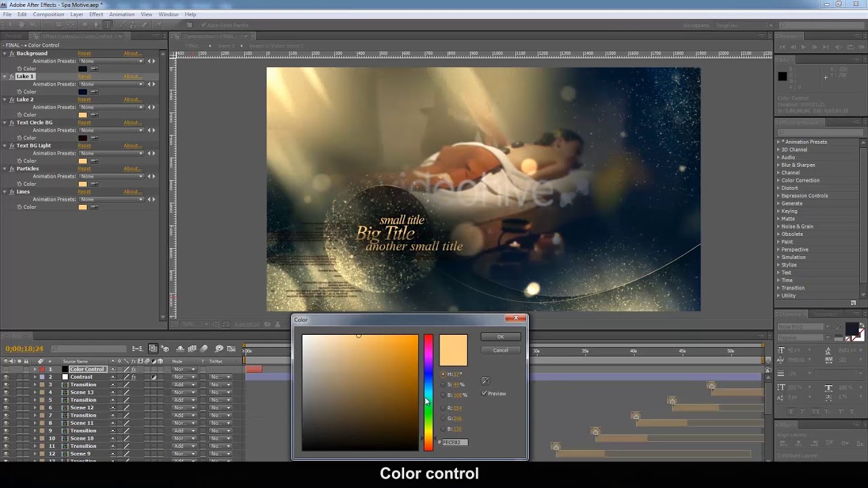Click the Hide Shy Layers icon
The height and width of the screenshot is (488, 868).
[180, 348]
